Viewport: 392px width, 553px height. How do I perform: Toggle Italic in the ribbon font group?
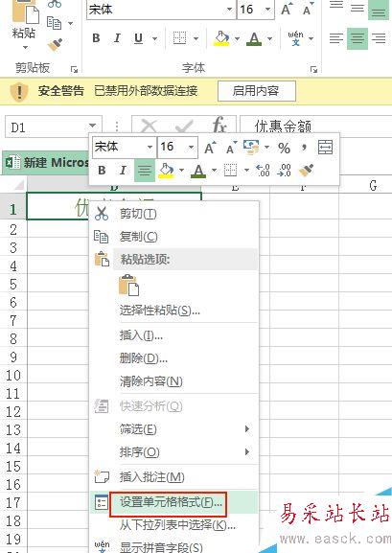[x=117, y=38]
